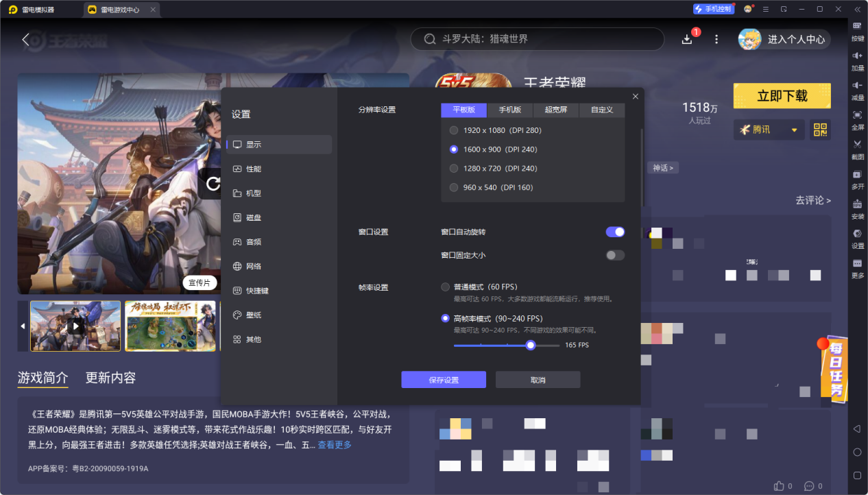This screenshot has height=495, width=868.
Task: Open 网络 settings category
Action: (x=279, y=266)
